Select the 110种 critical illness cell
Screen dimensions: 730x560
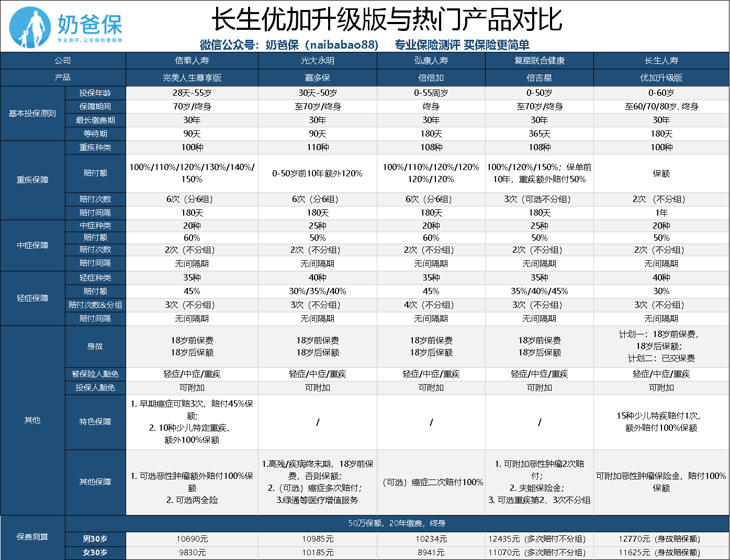[318, 147]
